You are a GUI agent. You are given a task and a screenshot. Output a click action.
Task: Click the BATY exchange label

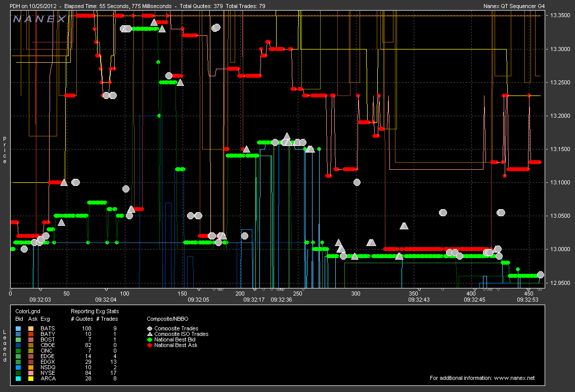(48, 334)
